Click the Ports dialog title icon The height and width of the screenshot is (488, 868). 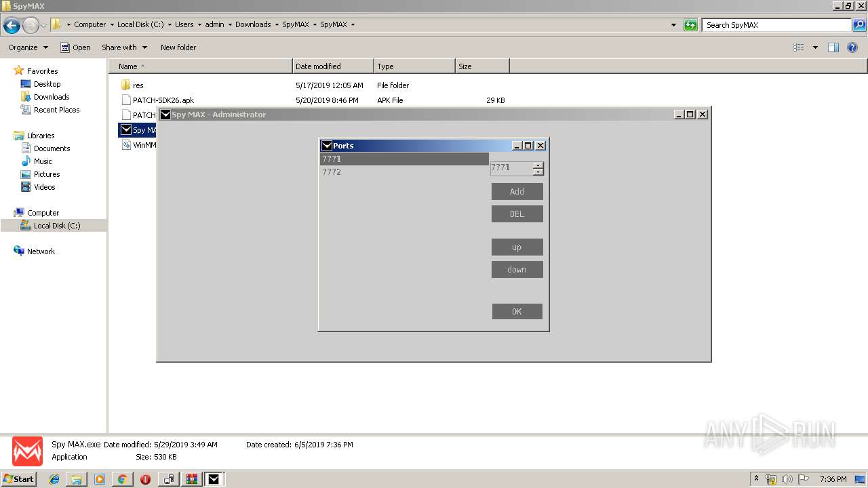(326, 146)
